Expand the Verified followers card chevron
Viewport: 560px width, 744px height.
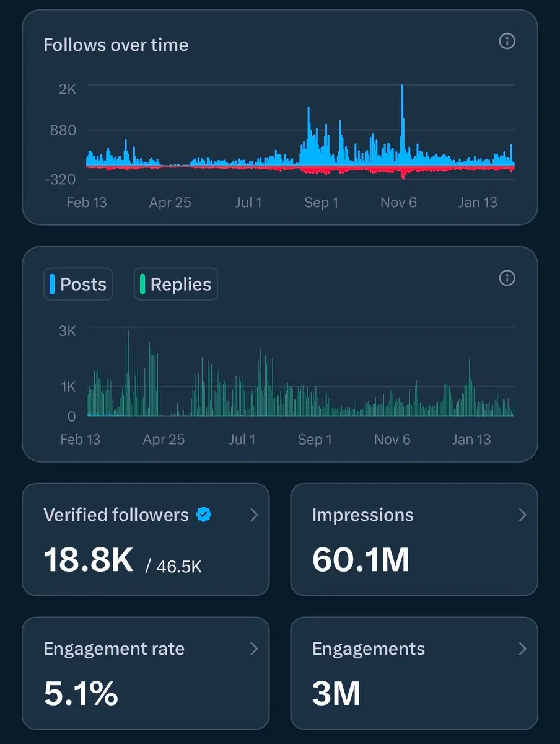click(x=254, y=515)
